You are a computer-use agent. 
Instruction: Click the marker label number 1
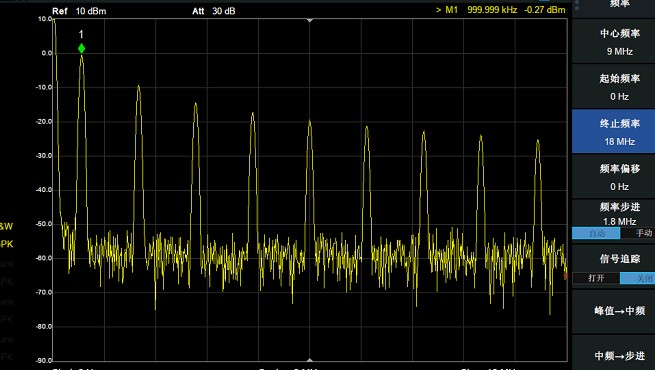[81, 34]
